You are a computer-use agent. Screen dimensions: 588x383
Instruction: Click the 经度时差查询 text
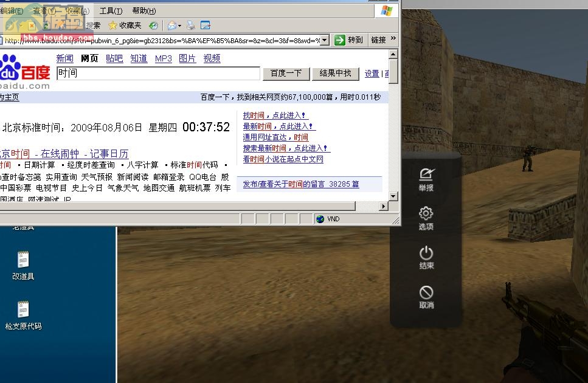(x=91, y=165)
